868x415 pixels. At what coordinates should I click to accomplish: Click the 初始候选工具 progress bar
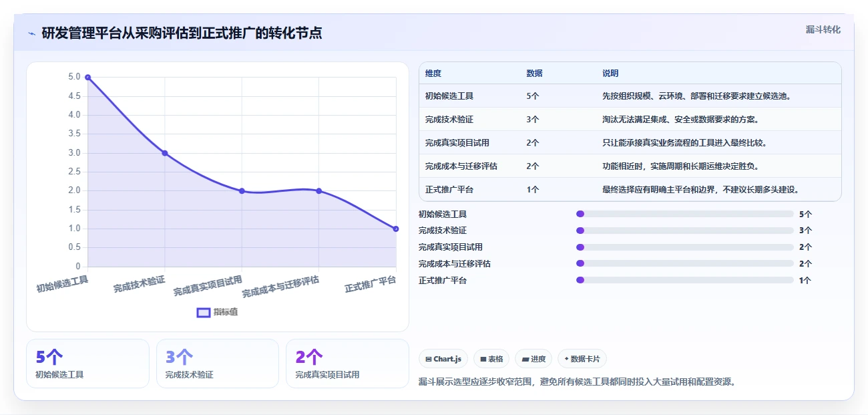684,214
